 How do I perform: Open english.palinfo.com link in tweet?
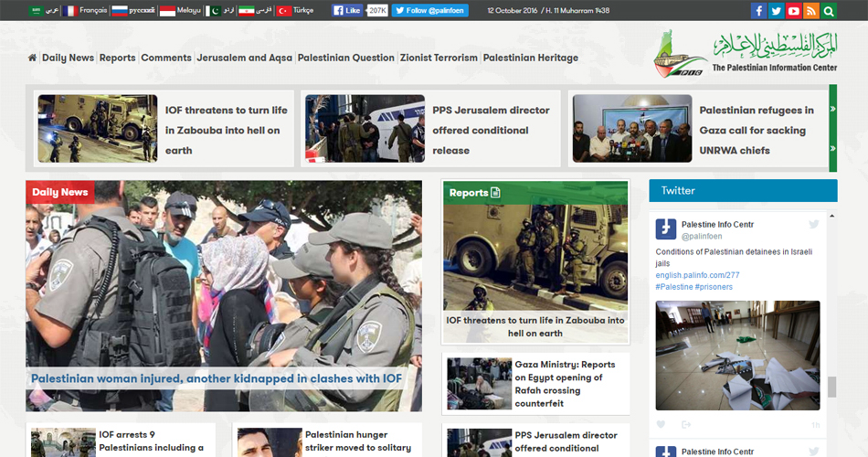tap(697, 275)
